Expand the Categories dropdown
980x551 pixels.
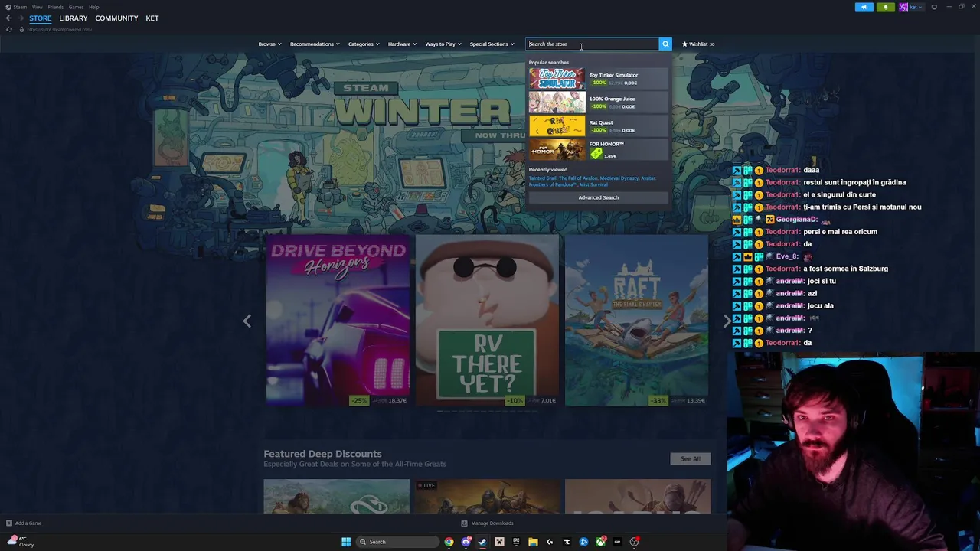click(364, 44)
